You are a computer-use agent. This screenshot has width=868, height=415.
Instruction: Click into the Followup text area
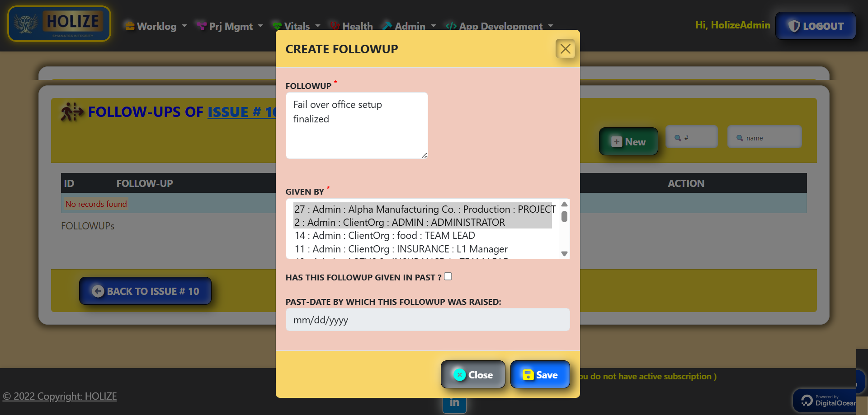coord(356,126)
